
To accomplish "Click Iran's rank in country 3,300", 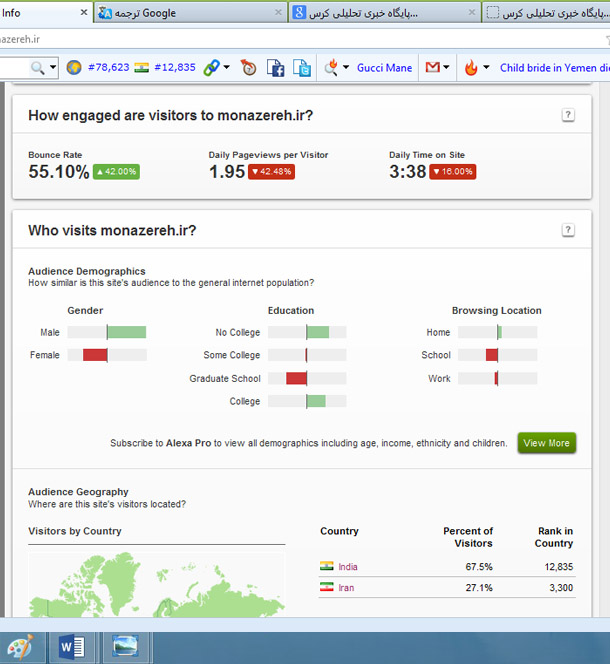I will coord(561,587).
